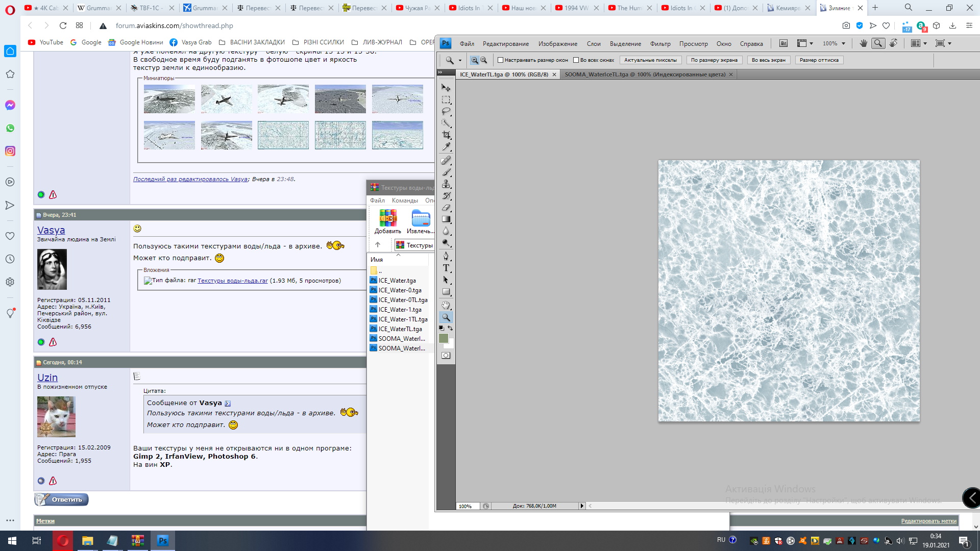Screen dimensions: 980x551
Task: Choose the Horizontal Type tool
Action: (x=446, y=268)
